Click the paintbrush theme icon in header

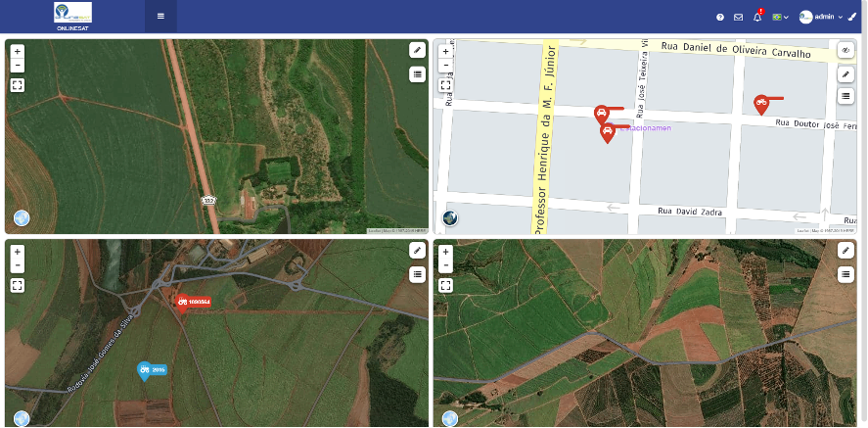click(x=852, y=17)
